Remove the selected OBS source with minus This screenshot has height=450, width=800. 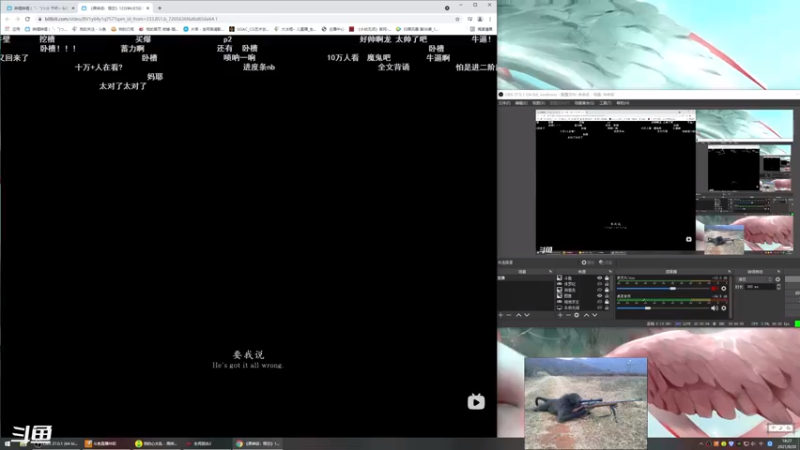pyautogui.click(x=568, y=315)
